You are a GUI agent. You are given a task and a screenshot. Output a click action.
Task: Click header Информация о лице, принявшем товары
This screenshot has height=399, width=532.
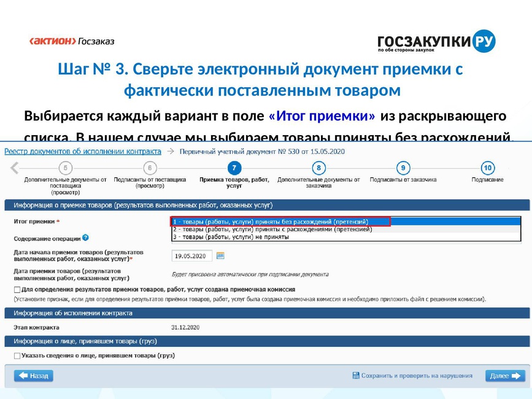(267, 341)
